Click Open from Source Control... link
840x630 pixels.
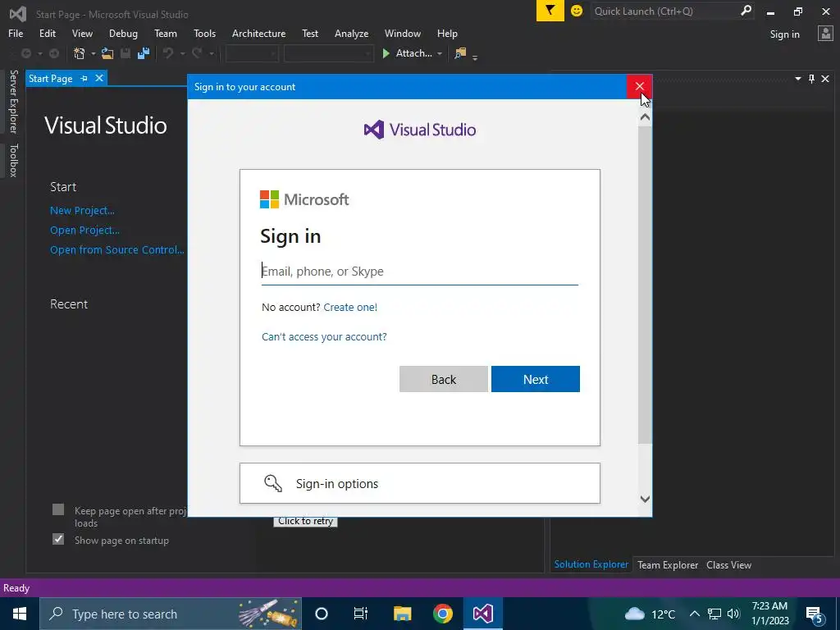pyautogui.click(x=116, y=249)
